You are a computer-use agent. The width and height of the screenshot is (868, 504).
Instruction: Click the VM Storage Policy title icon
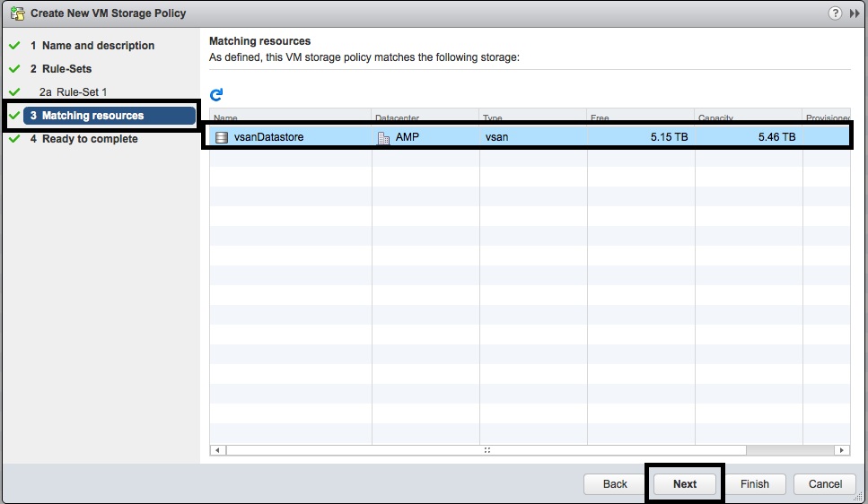tap(16, 13)
